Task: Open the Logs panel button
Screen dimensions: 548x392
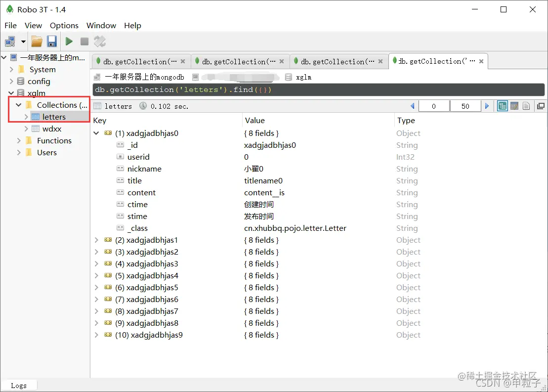Action: (18, 386)
